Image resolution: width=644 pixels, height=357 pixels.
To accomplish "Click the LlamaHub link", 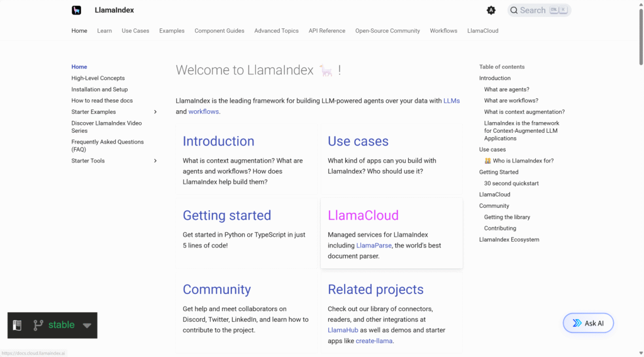I will [343, 331].
